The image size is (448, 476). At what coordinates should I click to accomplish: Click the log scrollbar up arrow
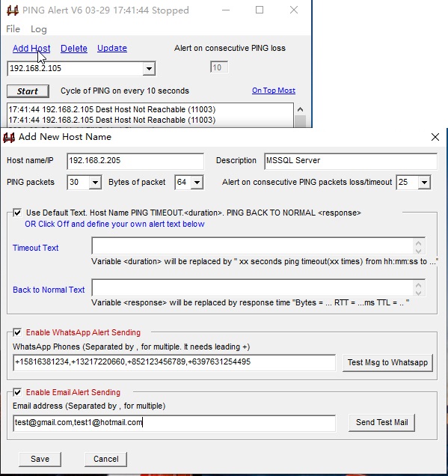(x=300, y=109)
